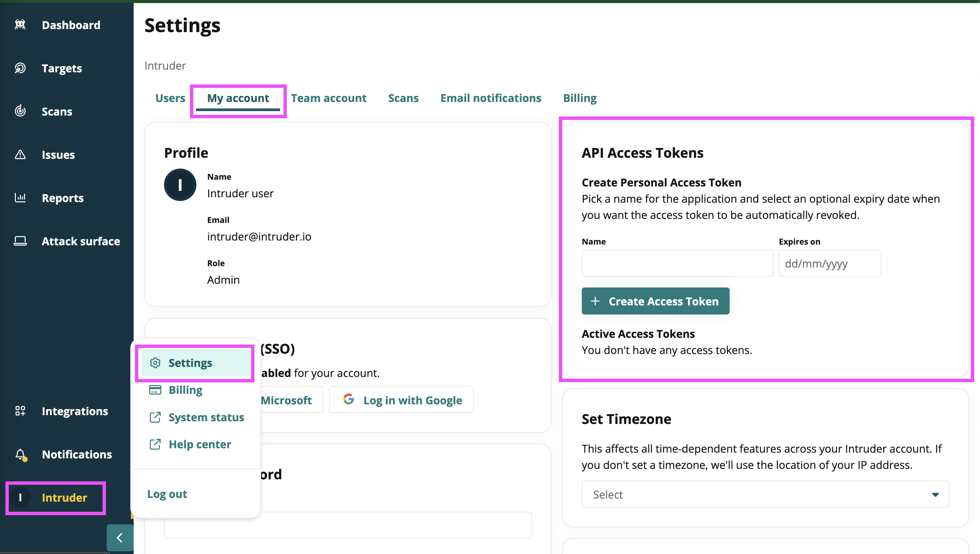
Task: Switch to the Email notifications tab
Action: click(490, 98)
